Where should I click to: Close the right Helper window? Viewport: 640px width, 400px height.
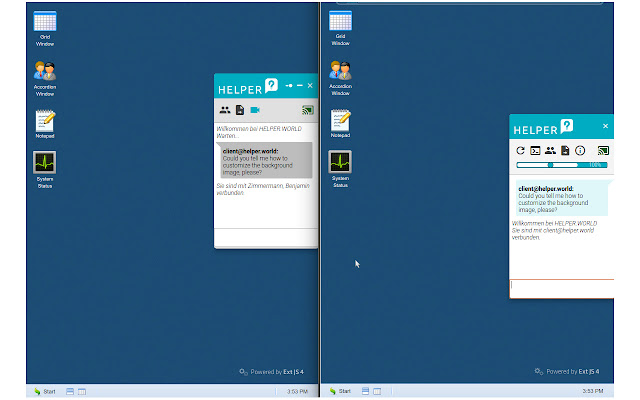pyautogui.click(x=606, y=126)
